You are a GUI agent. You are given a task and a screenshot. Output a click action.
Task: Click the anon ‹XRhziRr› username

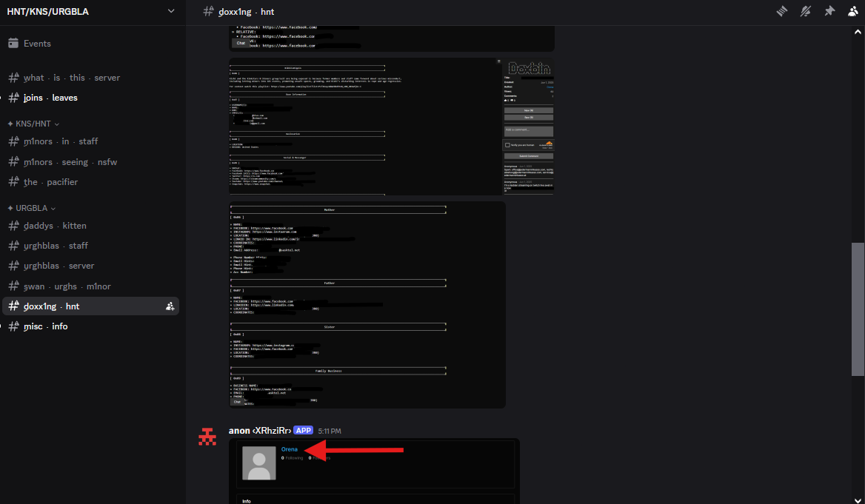(260, 431)
